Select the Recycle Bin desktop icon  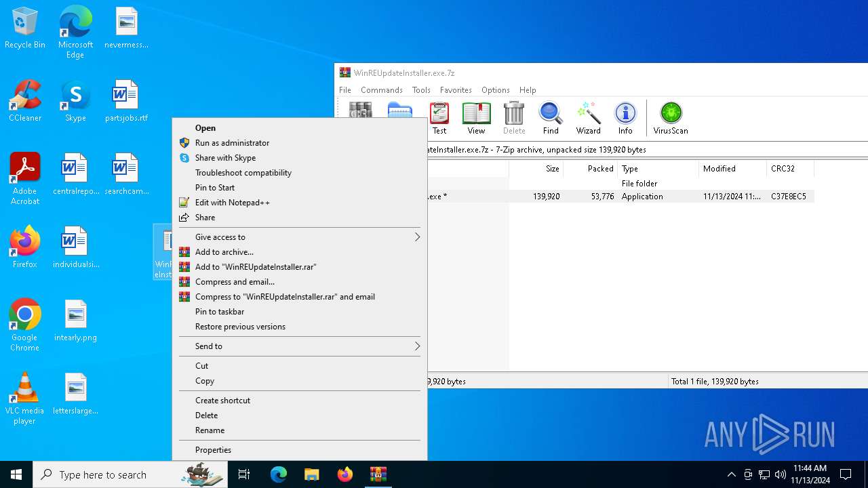click(x=25, y=28)
